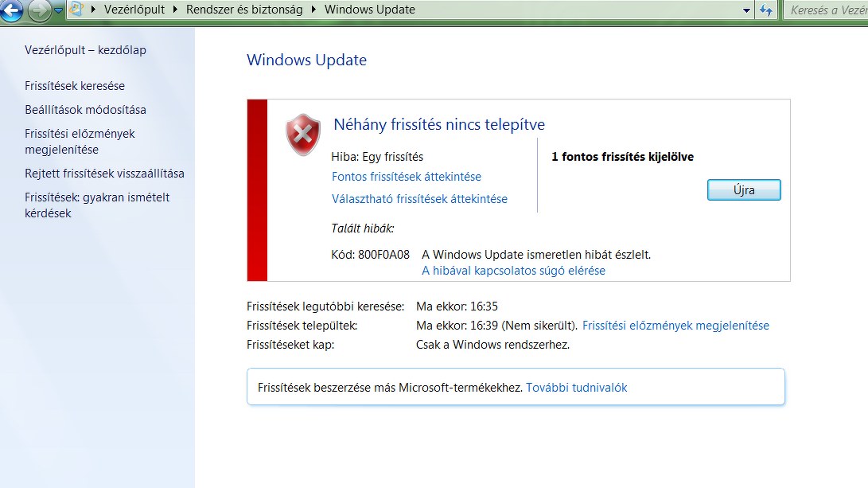The image size is (868, 488).
Task: Open Vezérlőpult – kezdőlap link
Action: click(x=85, y=50)
